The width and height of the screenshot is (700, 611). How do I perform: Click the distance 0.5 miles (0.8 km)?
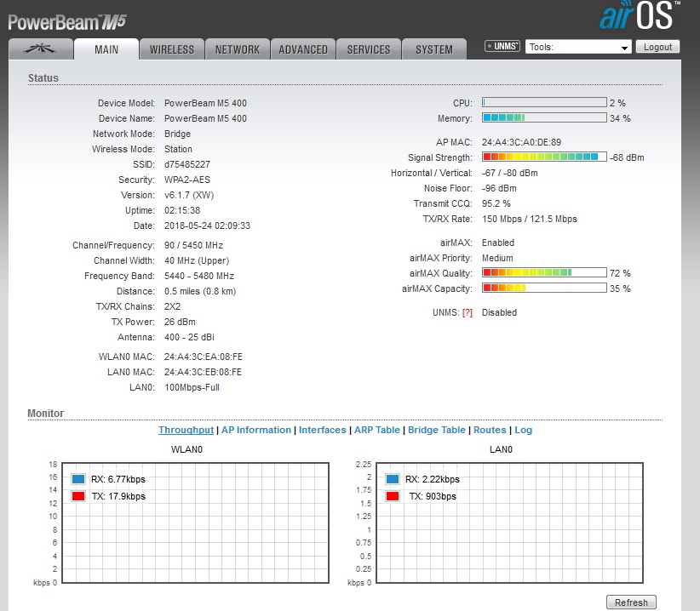[x=200, y=291]
